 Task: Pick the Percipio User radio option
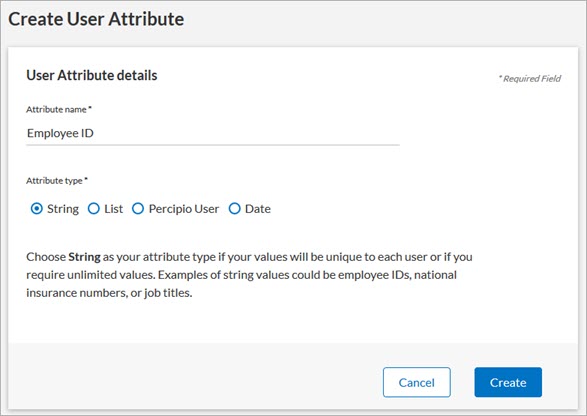click(x=138, y=209)
